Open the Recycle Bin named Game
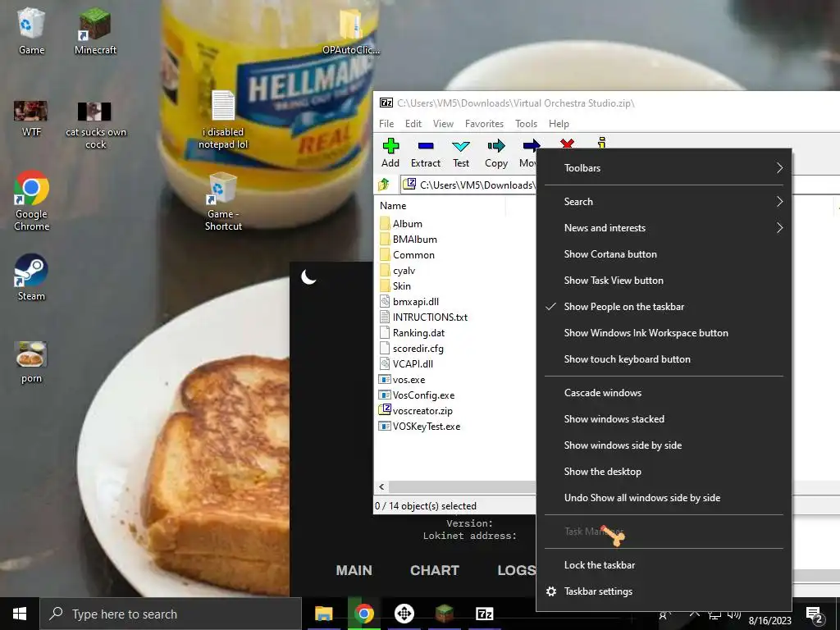The image size is (840, 630). (x=31, y=31)
